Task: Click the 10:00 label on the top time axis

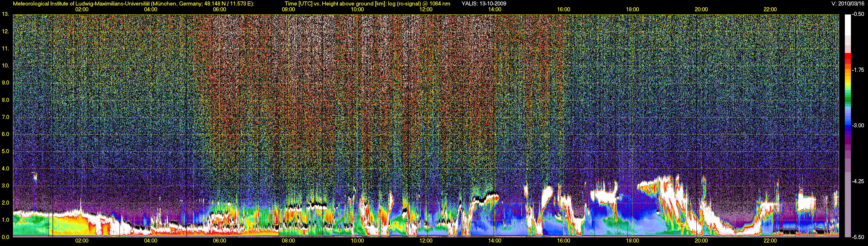Action: point(357,10)
